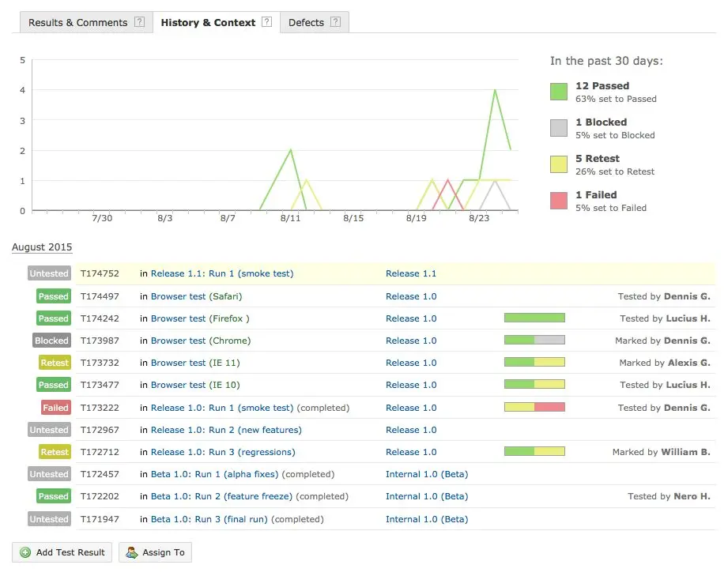Click test ID T173477
Screen dimensions: 728x576
click(100, 385)
